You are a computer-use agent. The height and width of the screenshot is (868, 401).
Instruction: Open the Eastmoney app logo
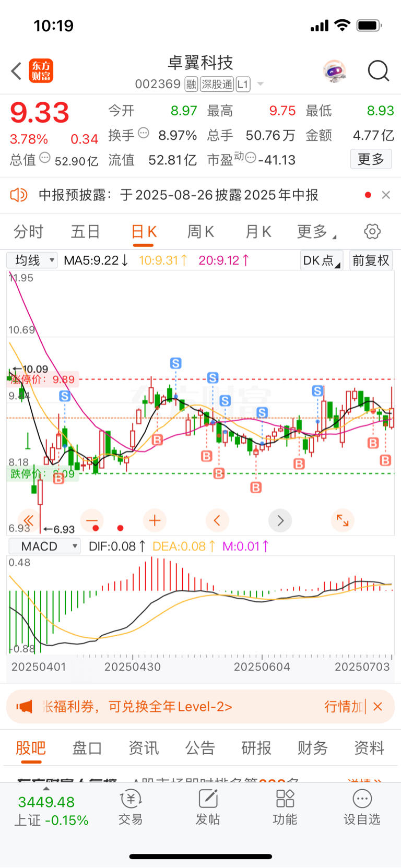click(x=41, y=71)
